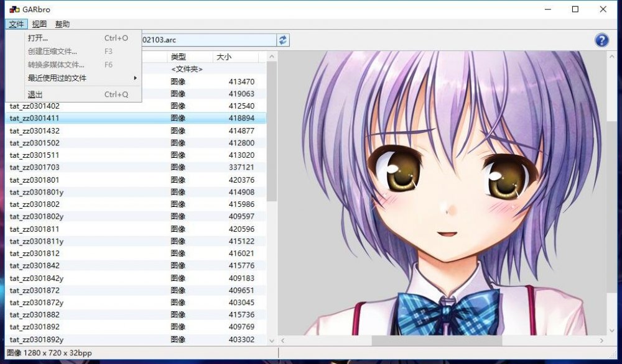Maximize the GARbro window
This screenshot has width=622, height=364.
pyautogui.click(x=575, y=9)
